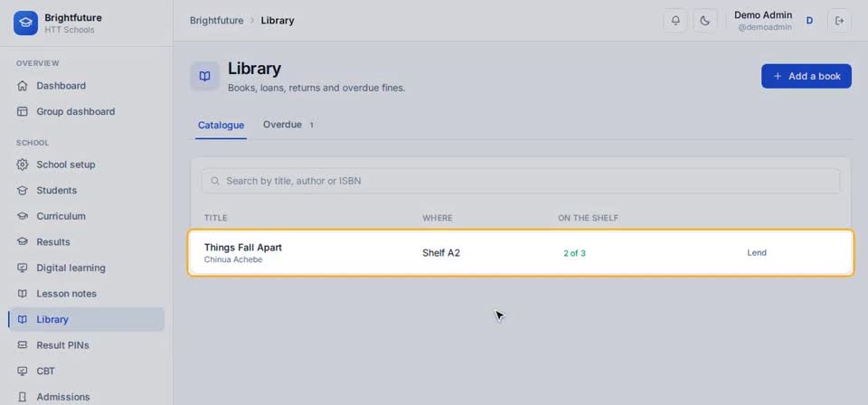Click the Shelf A2 location cell
The height and width of the screenshot is (405, 868).
(x=441, y=253)
